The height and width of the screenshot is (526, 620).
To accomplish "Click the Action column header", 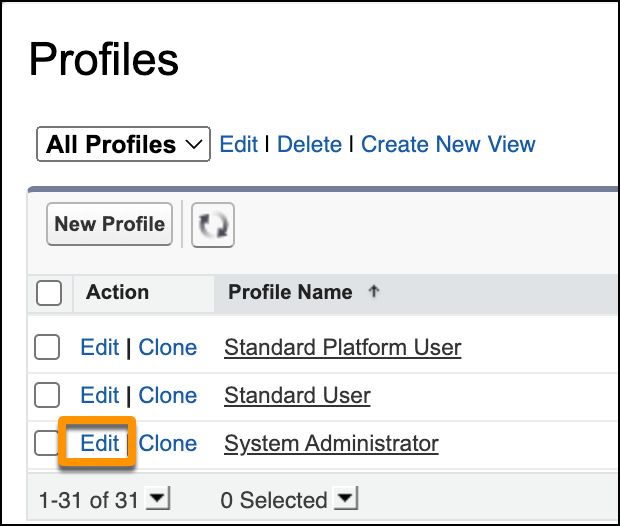I will coord(117,292).
